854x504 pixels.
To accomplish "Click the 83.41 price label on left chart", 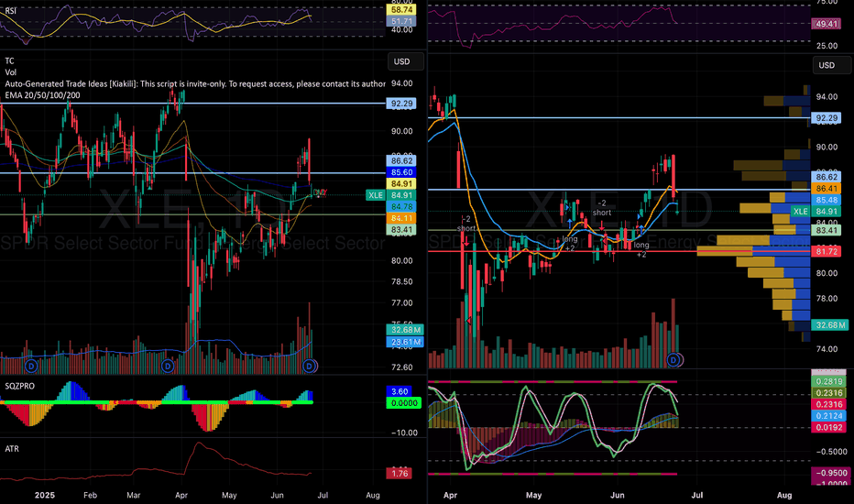I will click(401, 229).
